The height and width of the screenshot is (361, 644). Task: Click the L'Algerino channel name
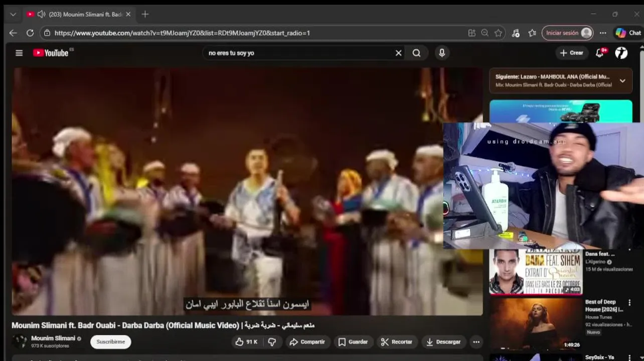pos(595,262)
